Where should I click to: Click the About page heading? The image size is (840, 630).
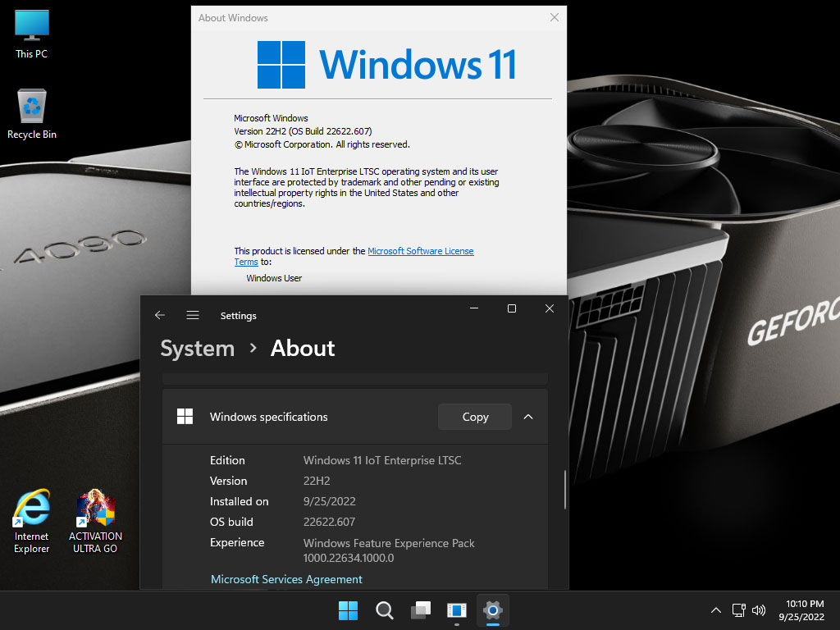(303, 349)
